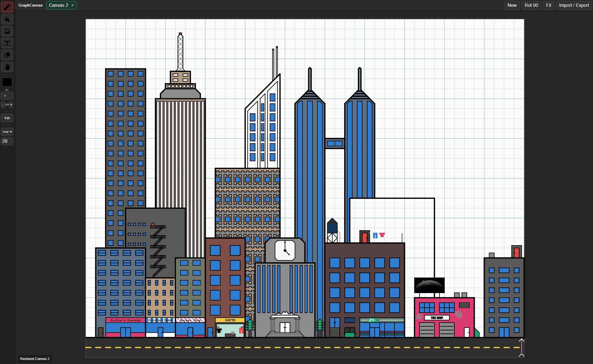Open the Arial font dropdown

pyautogui.click(x=7, y=132)
